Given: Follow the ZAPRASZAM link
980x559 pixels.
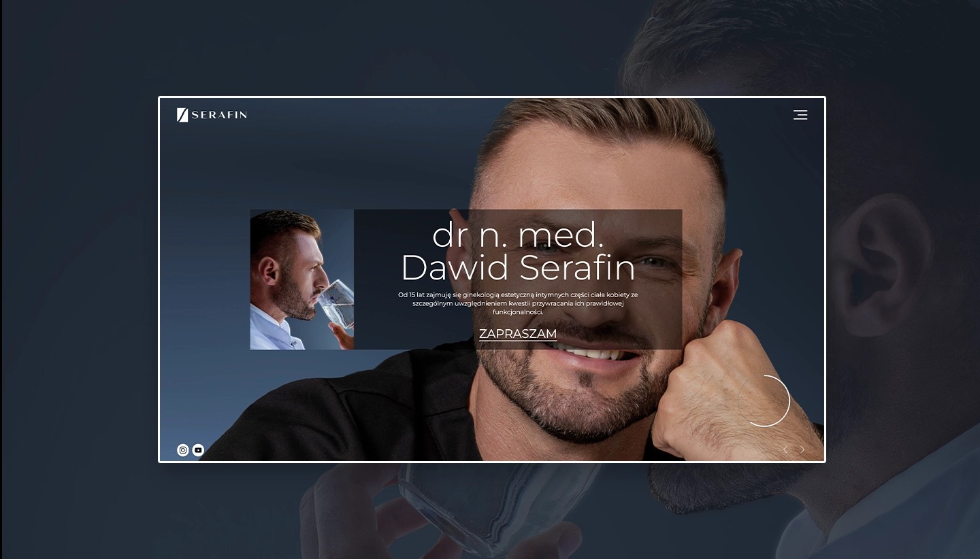Looking at the screenshot, I should (518, 334).
